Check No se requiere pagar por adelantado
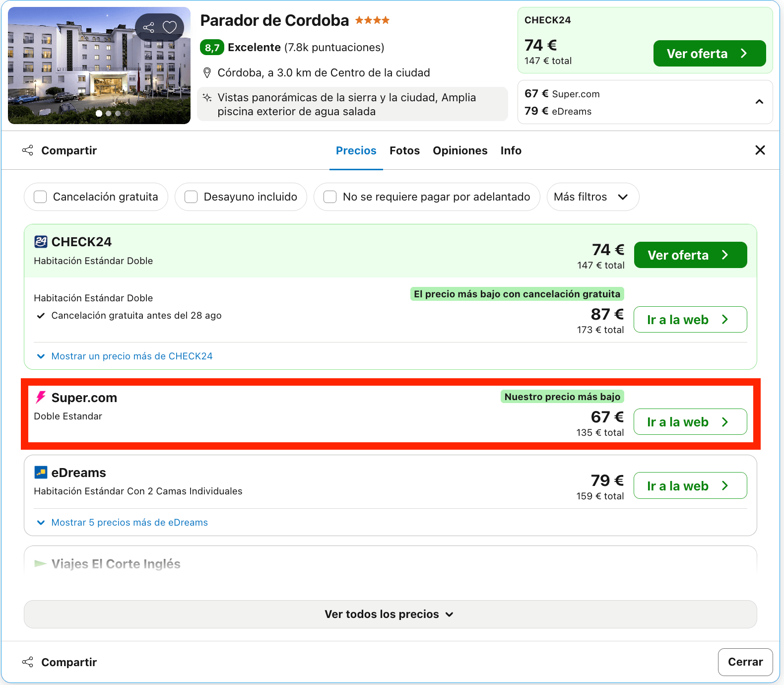 tap(330, 197)
